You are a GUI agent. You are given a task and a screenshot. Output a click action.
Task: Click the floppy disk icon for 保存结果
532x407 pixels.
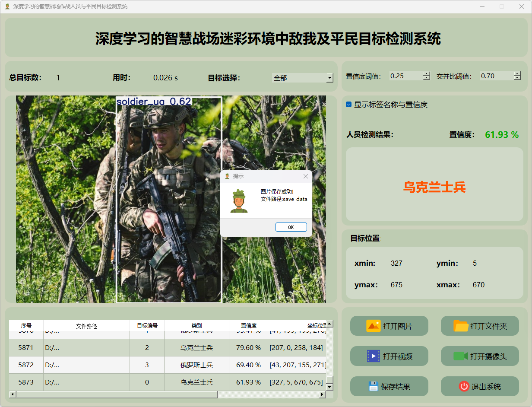(x=374, y=386)
